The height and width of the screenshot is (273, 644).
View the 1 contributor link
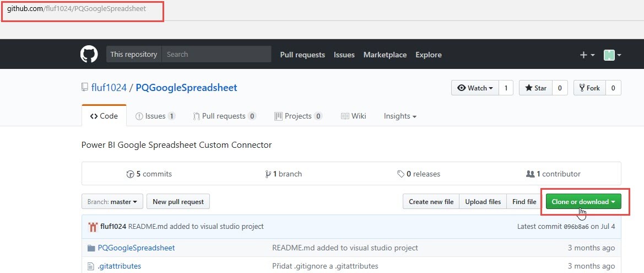coord(553,174)
